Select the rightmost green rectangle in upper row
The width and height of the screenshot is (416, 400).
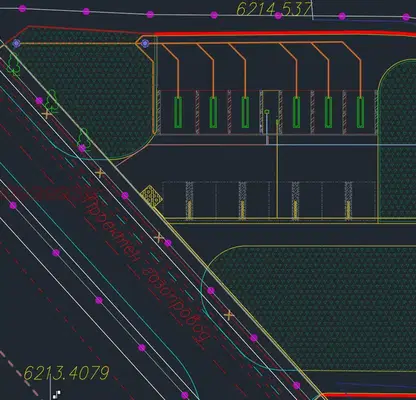pyautogui.click(x=360, y=112)
